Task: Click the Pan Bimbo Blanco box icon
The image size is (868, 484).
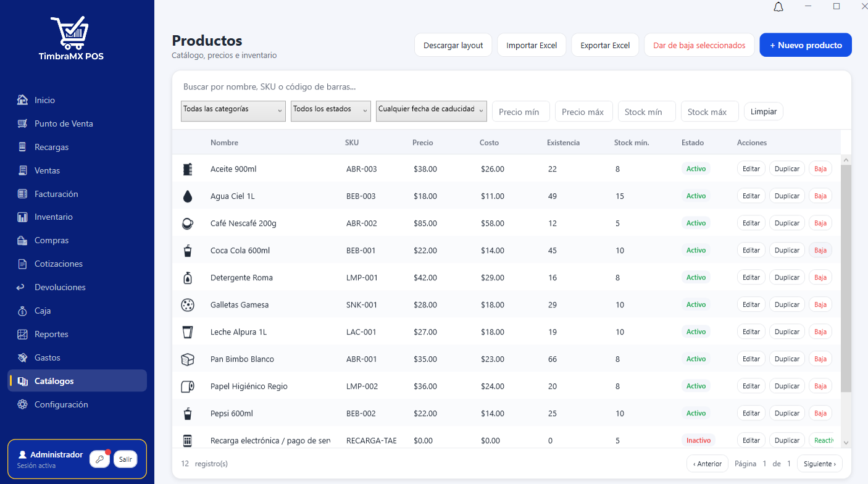Action: coord(188,359)
